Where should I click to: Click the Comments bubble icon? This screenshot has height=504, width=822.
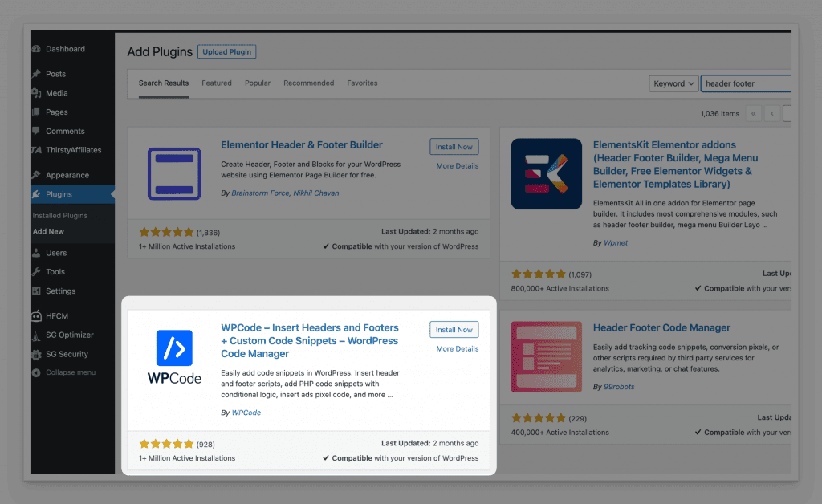[x=36, y=131]
